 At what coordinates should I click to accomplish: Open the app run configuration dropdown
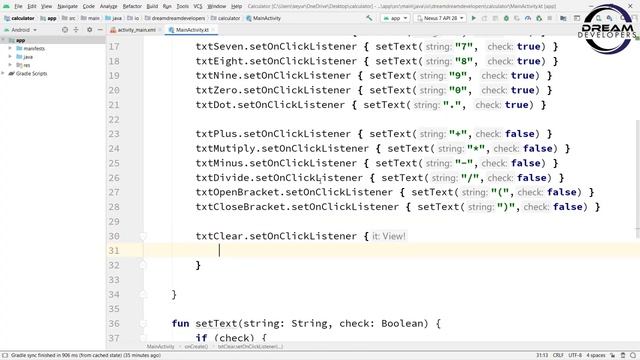395,18
